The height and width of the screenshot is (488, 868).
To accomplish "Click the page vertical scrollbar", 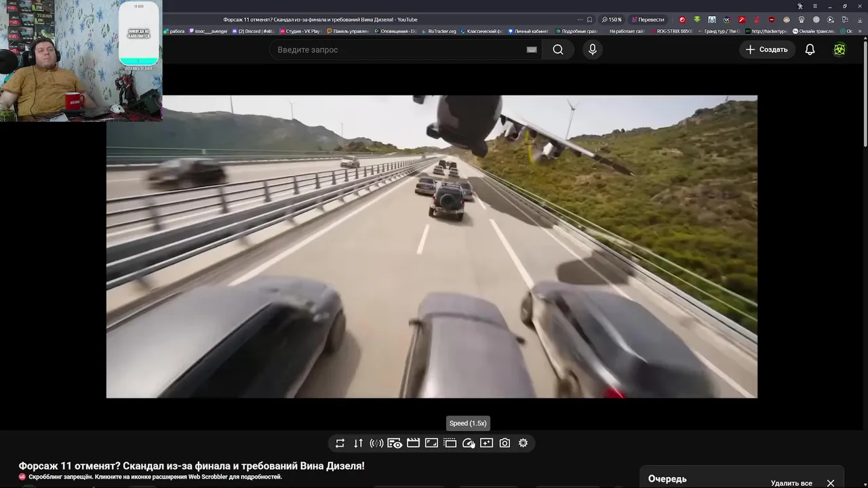I will (x=865, y=95).
